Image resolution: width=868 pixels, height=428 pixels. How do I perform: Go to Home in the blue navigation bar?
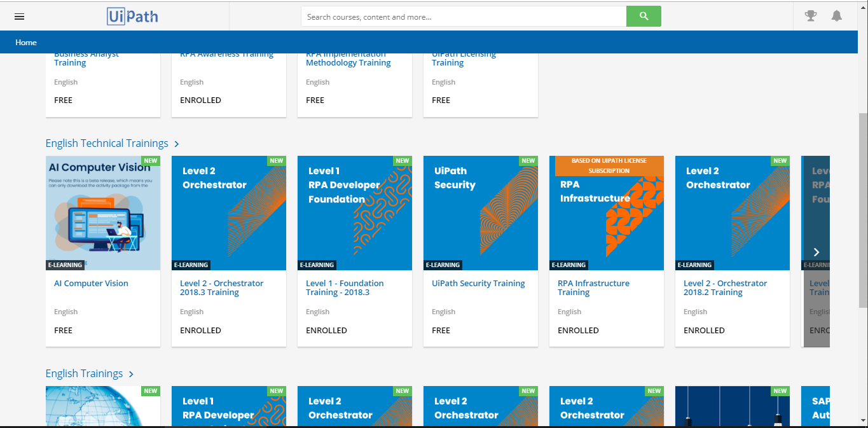tap(26, 43)
